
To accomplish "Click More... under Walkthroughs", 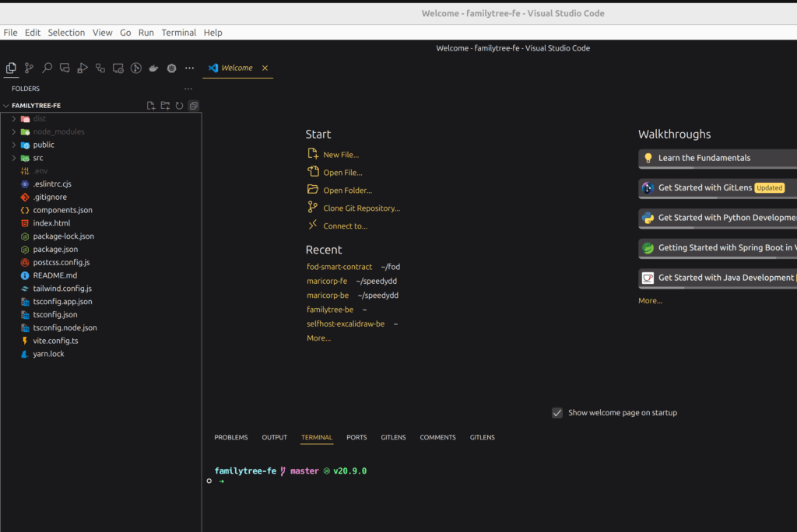I will tap(650, 301).
